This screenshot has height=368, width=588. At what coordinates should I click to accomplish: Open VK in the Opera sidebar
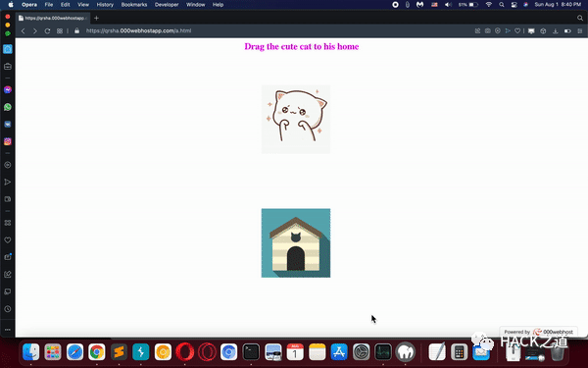pyautogui.click(x=8, y=125)
